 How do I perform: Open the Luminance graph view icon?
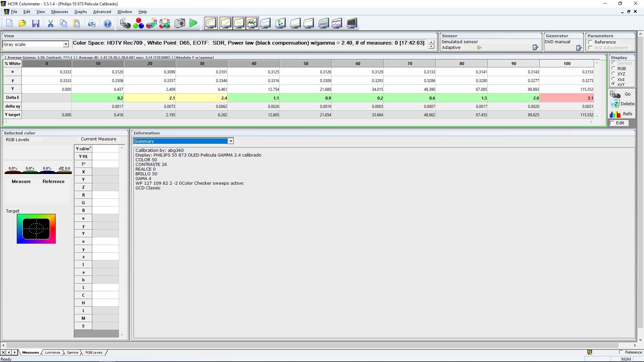click(226, 23)
